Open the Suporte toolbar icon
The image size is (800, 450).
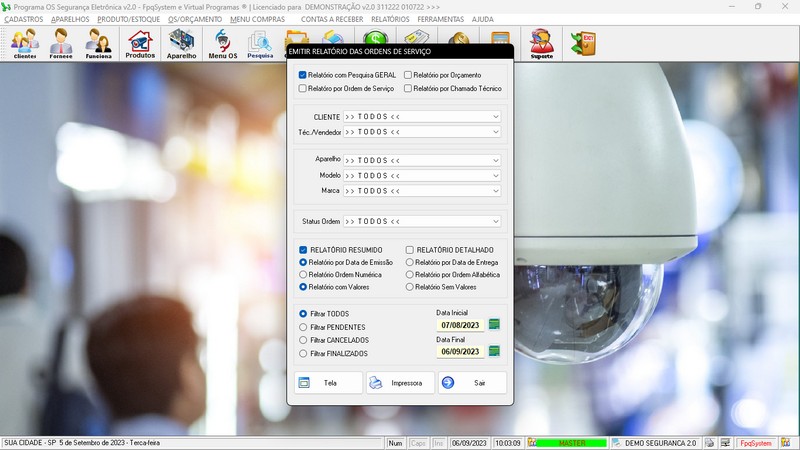541,44
